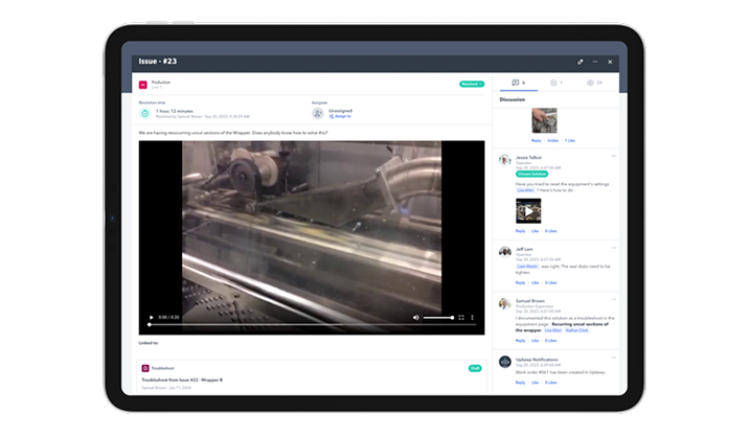Click the unassigned assignee avatar icon

coord(318,113)
